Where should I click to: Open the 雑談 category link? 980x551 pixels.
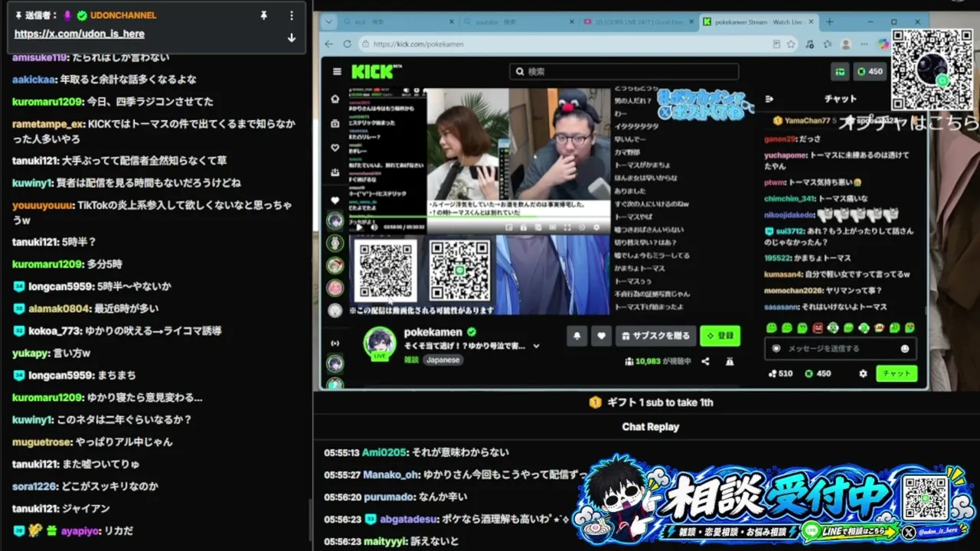[411, 360]
